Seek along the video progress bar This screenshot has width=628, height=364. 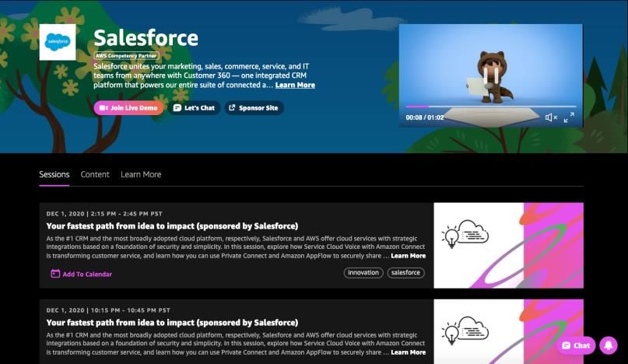click(491, 107)
